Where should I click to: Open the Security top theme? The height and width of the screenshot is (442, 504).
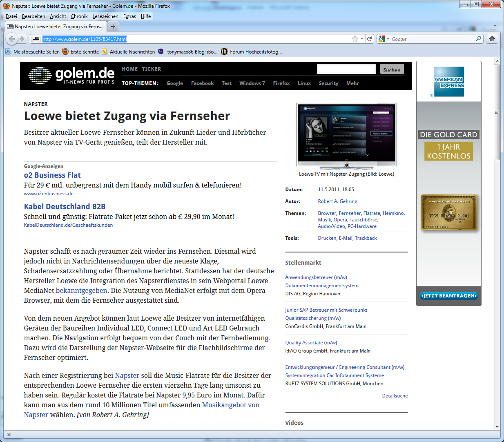pos(328,83)
